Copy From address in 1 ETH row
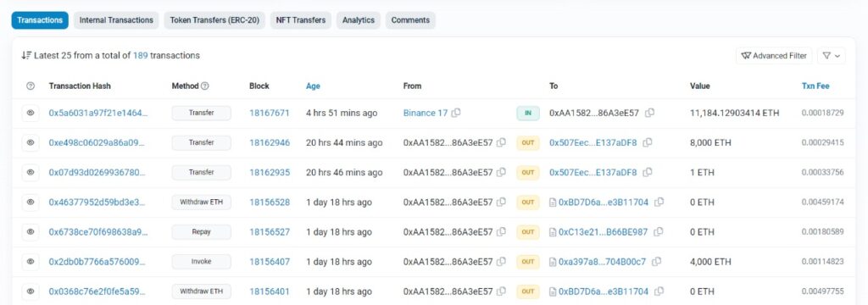 click(x=501, y=173)
